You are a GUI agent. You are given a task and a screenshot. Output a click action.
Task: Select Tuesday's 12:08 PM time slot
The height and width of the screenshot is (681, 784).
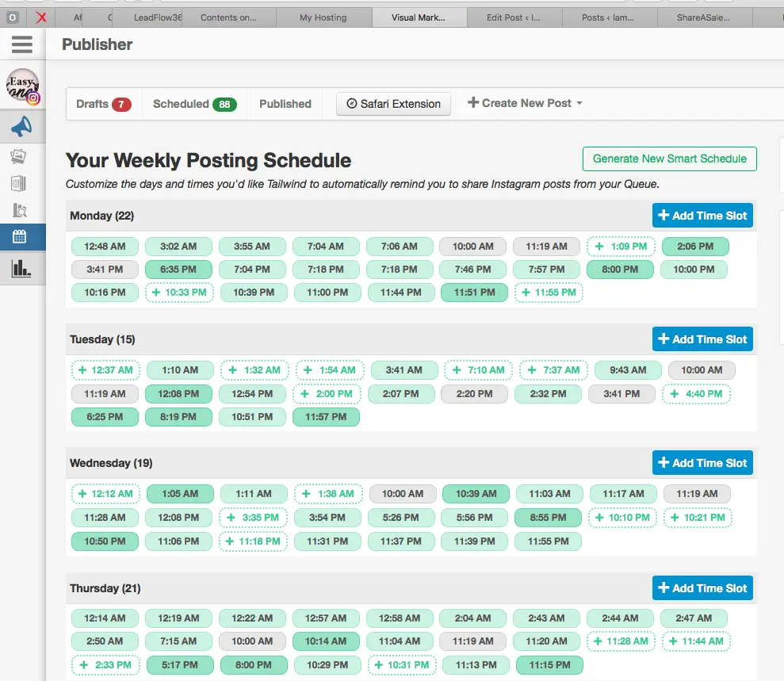pos(178,394)
